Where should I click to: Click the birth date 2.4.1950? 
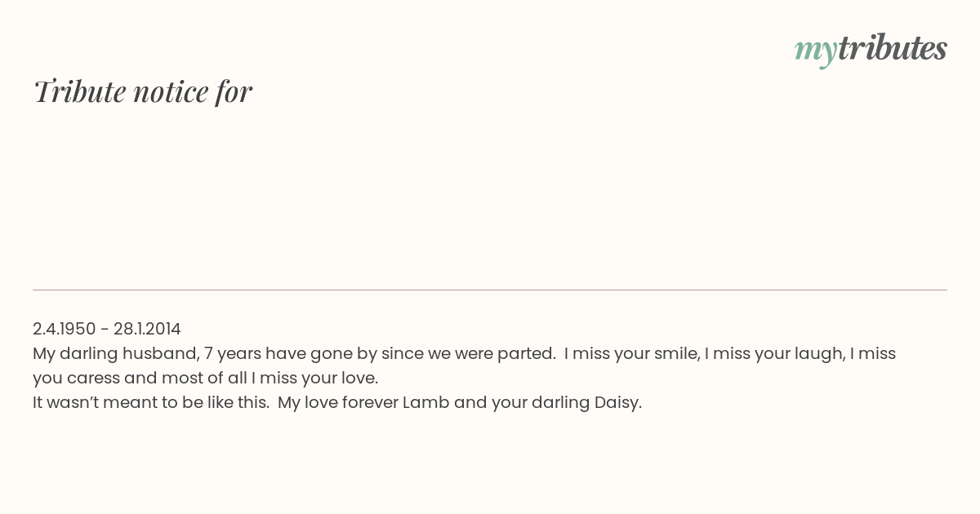pos(65,329)
